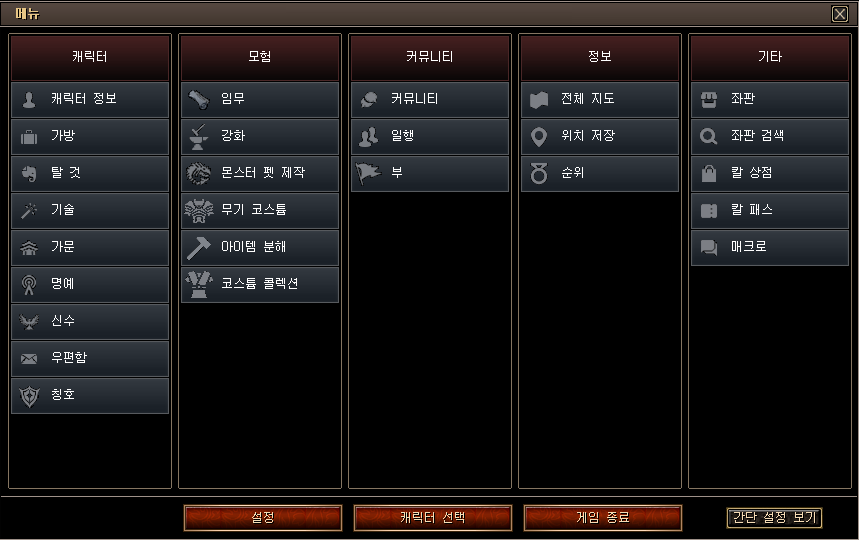Image resolution: width=859 pixels, height=540 pixels.
Task: Choose the 매크로 menu item
Action: coord(770,248)
